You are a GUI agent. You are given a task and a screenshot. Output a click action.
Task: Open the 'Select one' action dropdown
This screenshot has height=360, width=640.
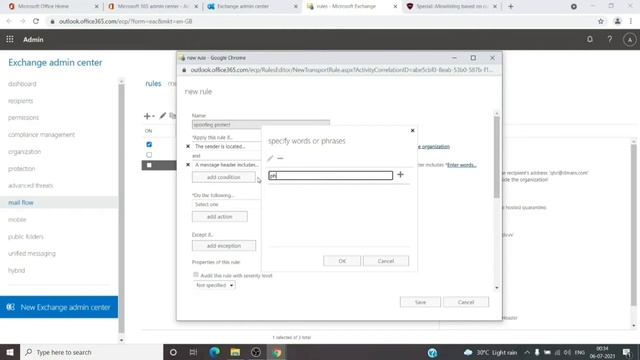227,204
